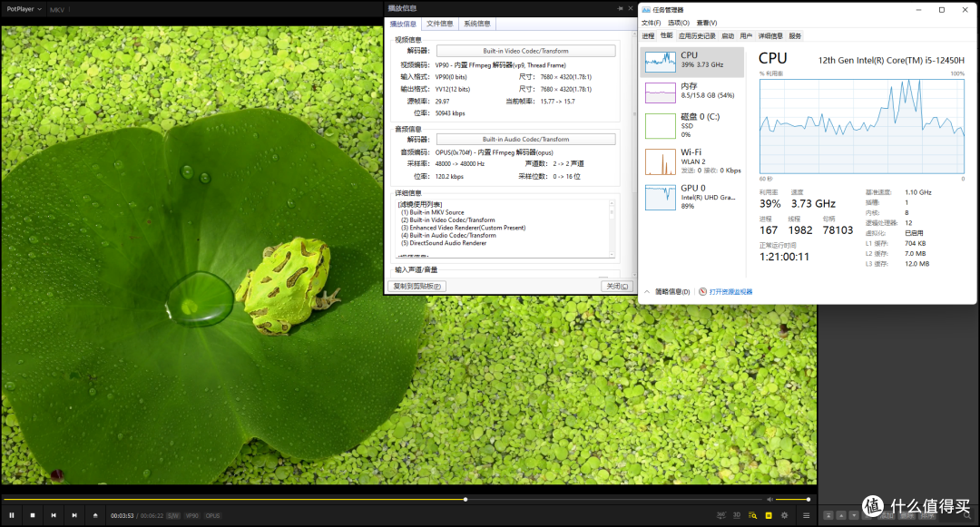Viewport: 980px width, 527px height.
Task: Open Task Manager 查看(V) menu
Action: [x=707, y=23]
